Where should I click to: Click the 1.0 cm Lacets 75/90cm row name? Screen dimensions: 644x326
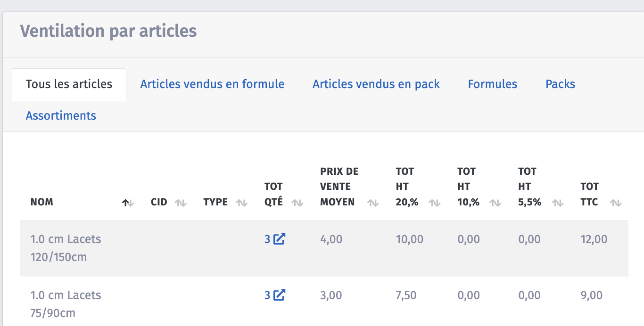coord(66,304)
